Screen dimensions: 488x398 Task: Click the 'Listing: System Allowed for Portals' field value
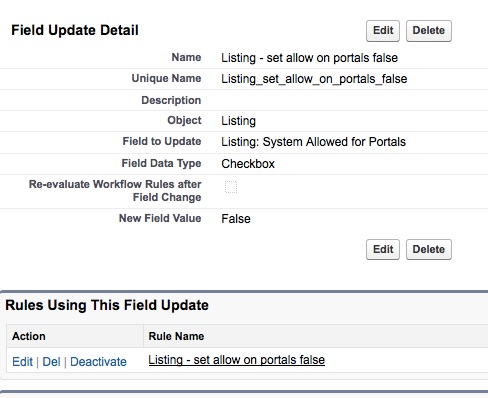tap(313, 142)
